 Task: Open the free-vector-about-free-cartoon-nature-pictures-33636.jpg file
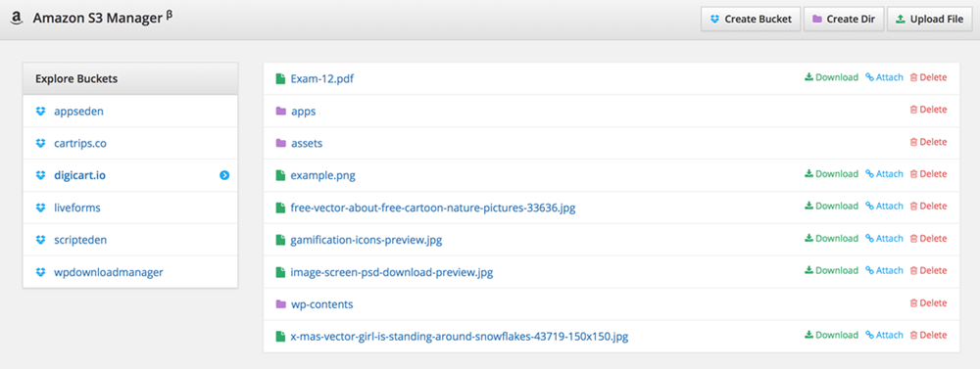[x=433, y=208]
